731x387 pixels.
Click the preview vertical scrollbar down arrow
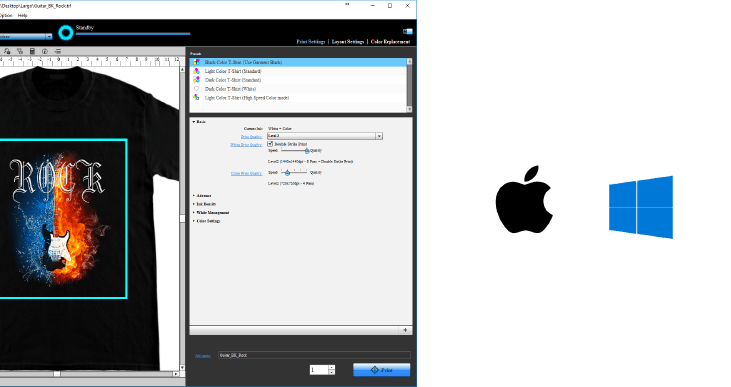point(182,368)
